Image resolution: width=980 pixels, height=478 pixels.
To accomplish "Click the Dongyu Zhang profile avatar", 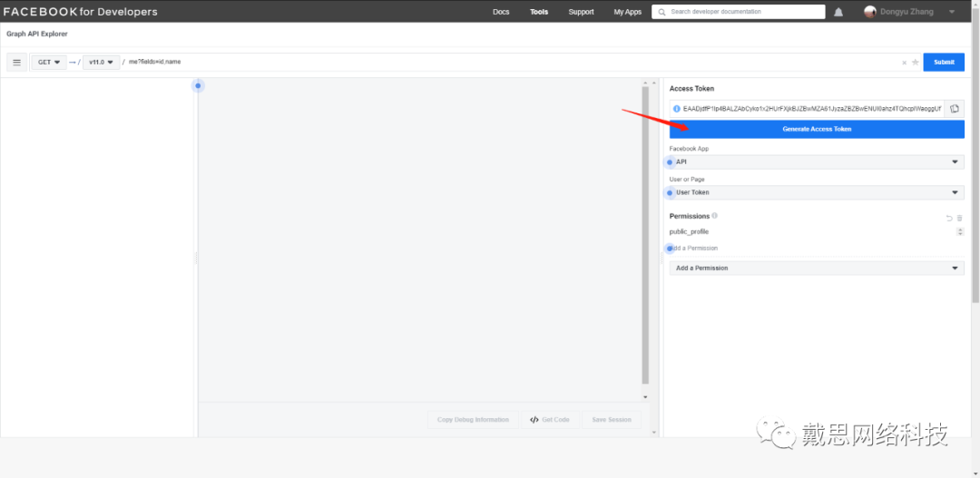I will tap(870, 12).
